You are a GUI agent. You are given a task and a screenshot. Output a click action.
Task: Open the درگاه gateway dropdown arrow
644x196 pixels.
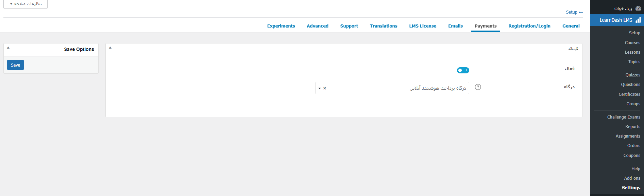[320, 88]
